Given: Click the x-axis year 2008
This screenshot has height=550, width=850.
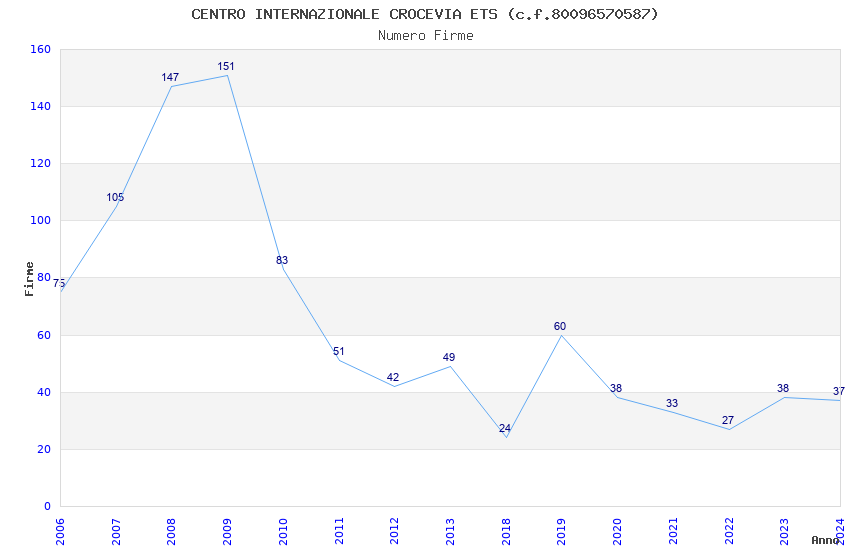Looking at the screenshot, I should (171, 531).
